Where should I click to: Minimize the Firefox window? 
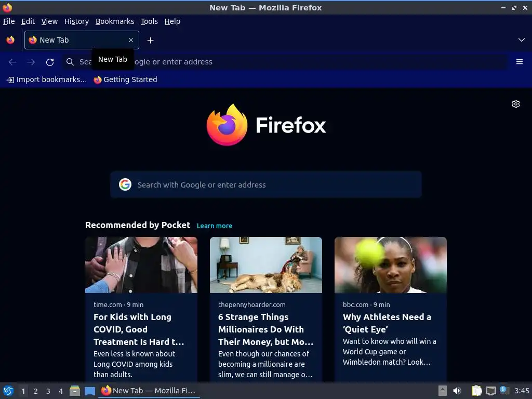coord(503,7)
